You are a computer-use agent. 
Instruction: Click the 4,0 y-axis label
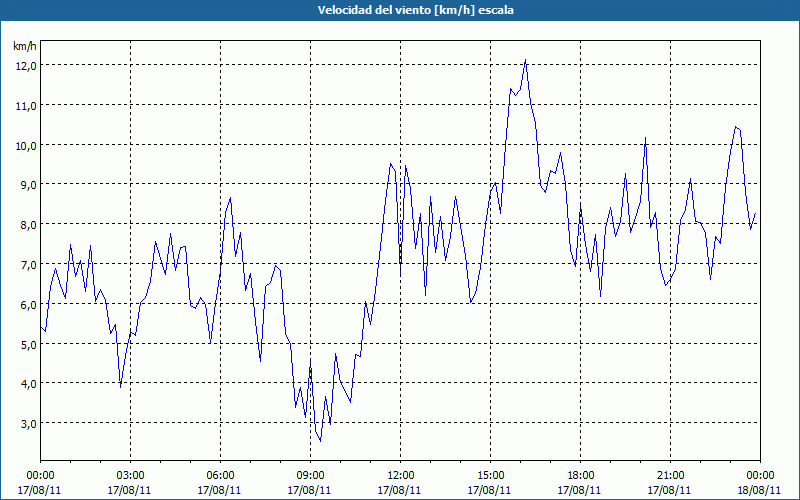28,384
